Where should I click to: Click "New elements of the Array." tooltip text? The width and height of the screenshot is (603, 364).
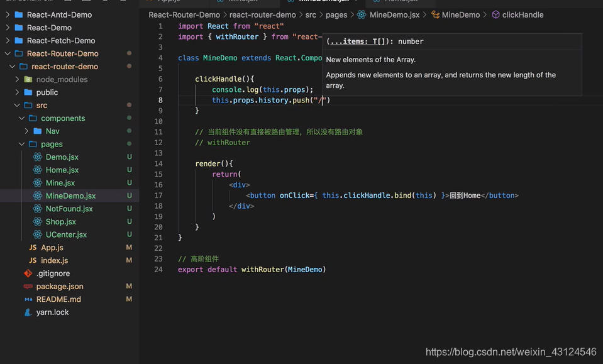point(371,60)
